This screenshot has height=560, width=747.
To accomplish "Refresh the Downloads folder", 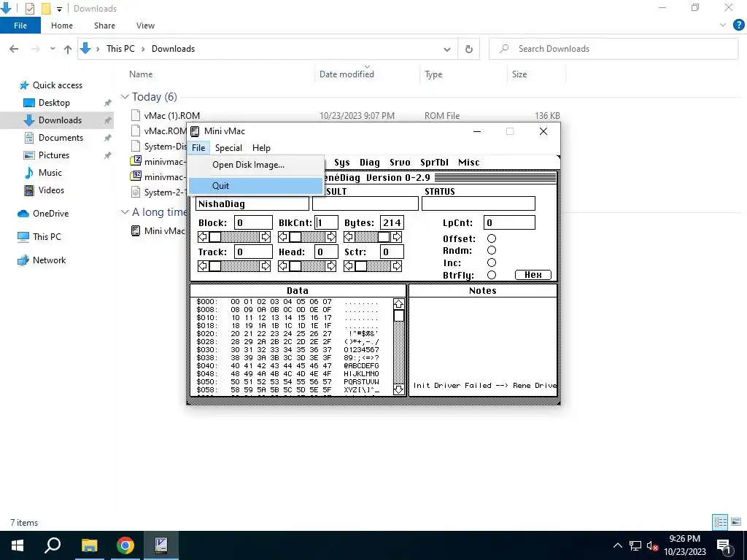I will 469,49.
